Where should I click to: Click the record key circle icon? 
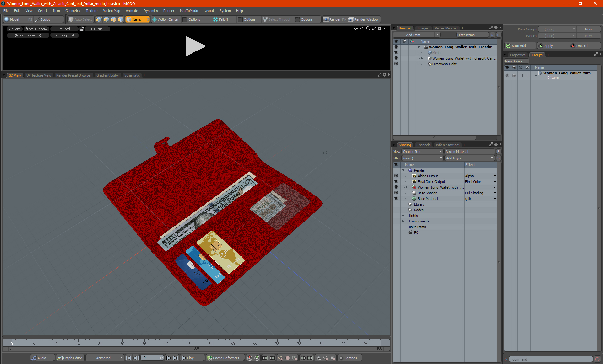[x=287, y=358]
